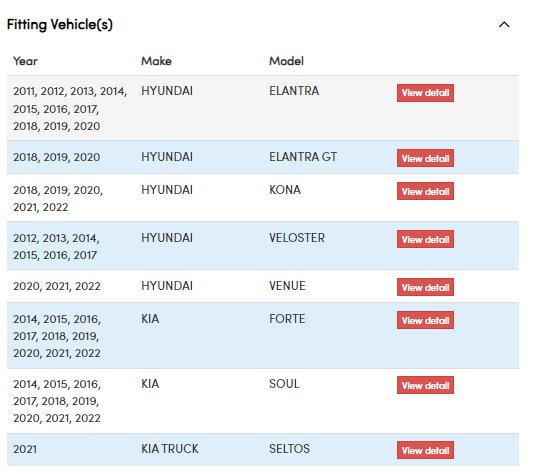View detail for Hyundai Veloster

pos(425,239)
